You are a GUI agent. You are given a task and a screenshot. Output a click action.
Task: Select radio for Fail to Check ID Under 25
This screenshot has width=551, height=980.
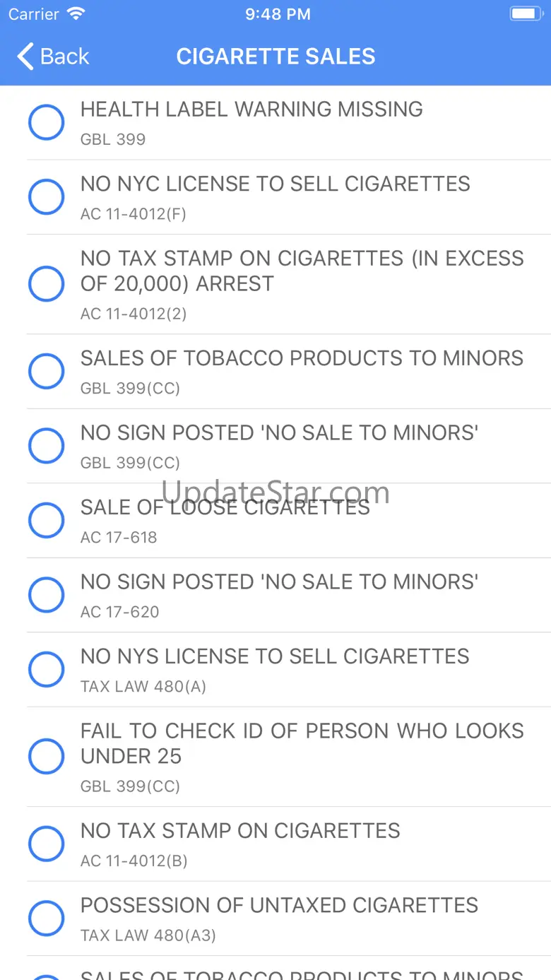pos(47,757)
